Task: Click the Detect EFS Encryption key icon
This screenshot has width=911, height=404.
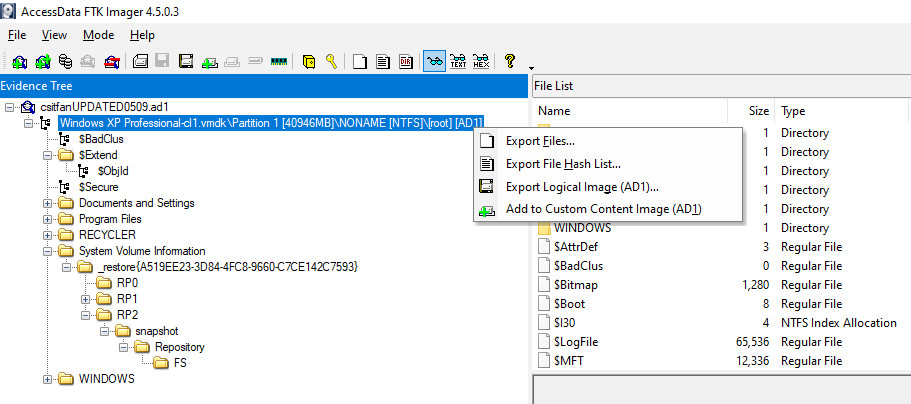Action: 330,61
